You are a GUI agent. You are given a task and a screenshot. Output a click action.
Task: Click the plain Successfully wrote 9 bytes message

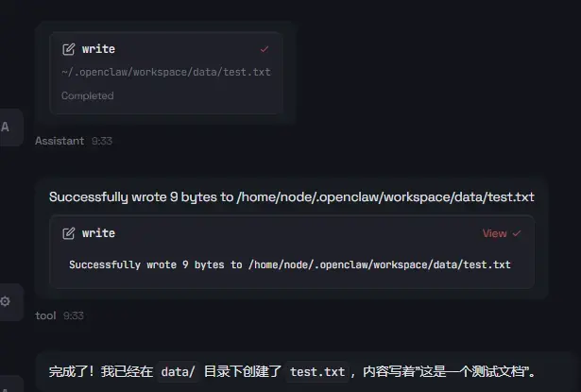coord(291,196)
